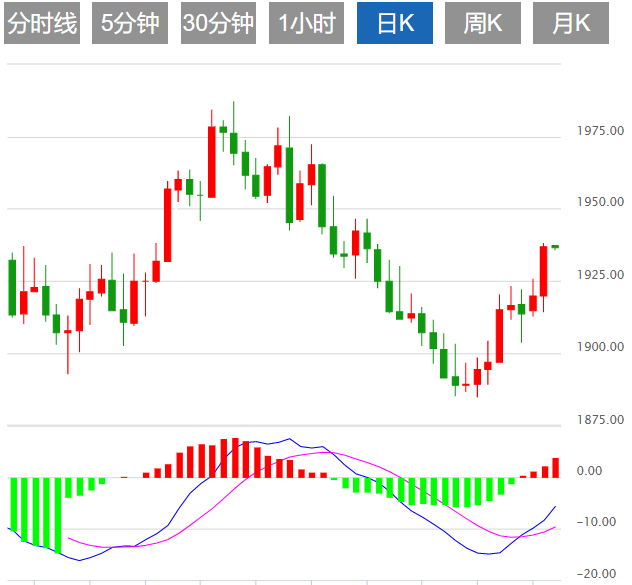Switch to the 周K weekly tab
The width and height of the screenshot is (632, 585).
(x=483, y=23)
